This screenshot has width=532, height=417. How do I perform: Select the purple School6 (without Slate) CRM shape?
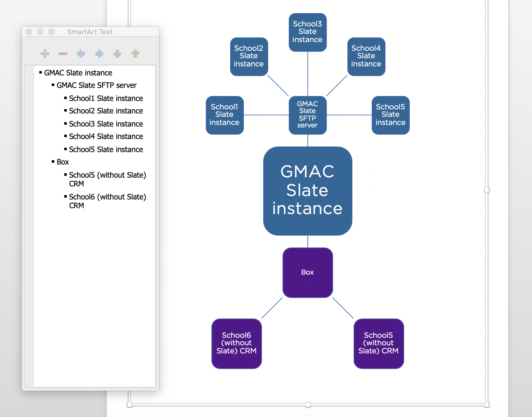[236, 343]
